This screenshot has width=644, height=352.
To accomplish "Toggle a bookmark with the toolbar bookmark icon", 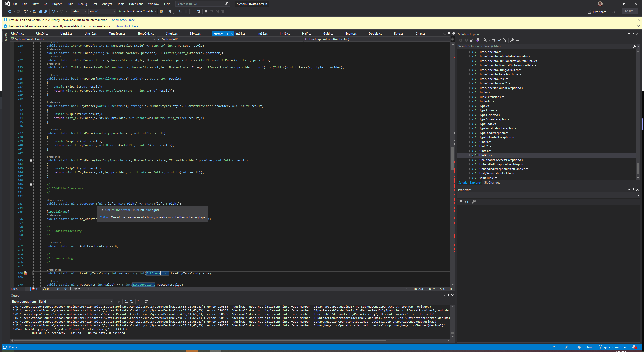I will tap(206, 11).
